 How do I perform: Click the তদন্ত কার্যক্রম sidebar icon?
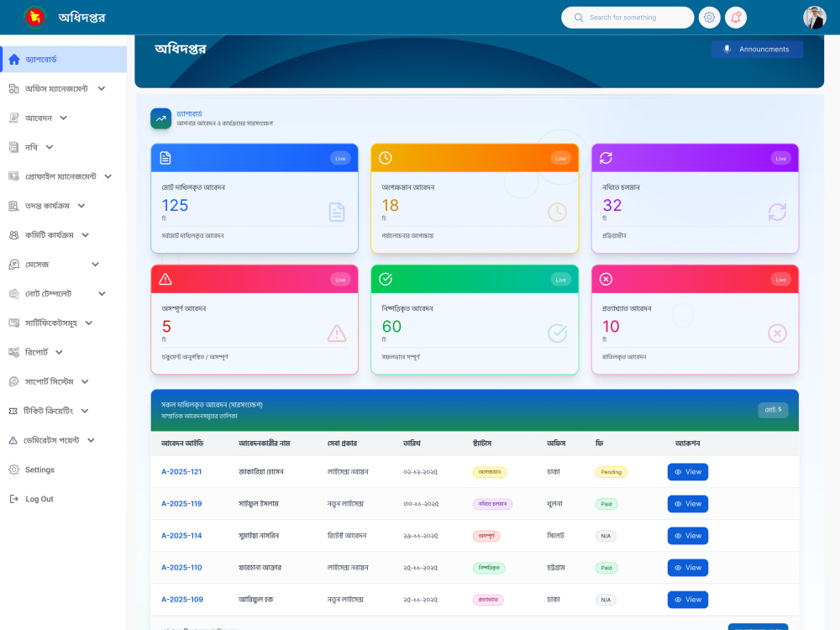point(14,206)
